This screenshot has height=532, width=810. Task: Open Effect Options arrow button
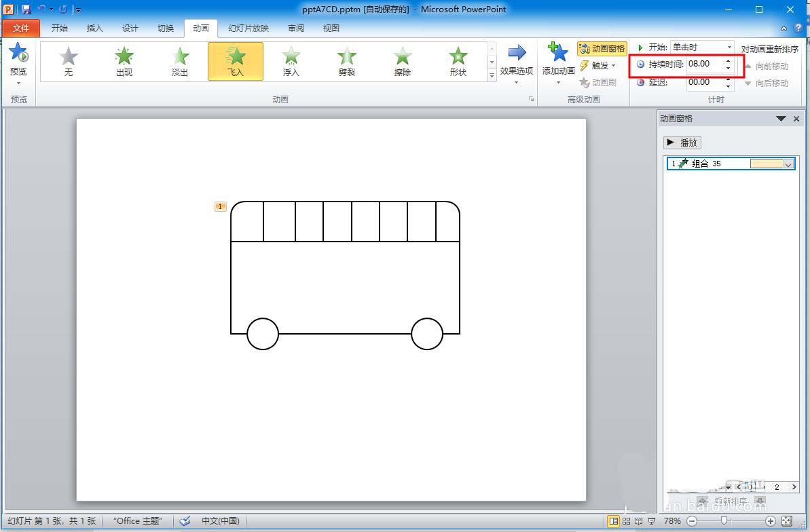[517, 64]
